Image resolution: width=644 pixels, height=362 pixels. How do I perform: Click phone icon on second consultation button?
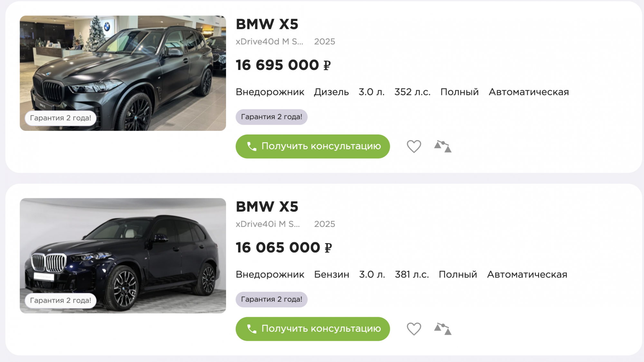pos(251,329)
